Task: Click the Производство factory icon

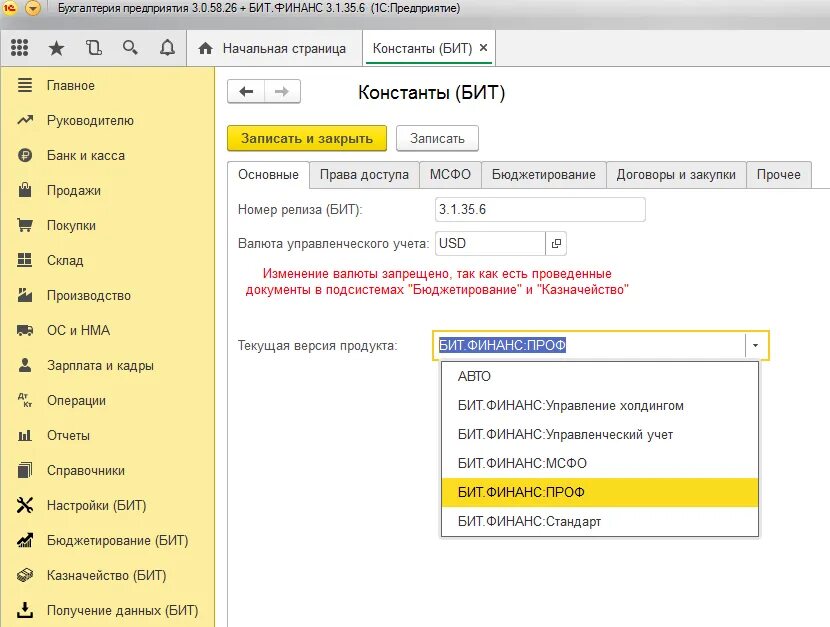Action: (25, 295)
